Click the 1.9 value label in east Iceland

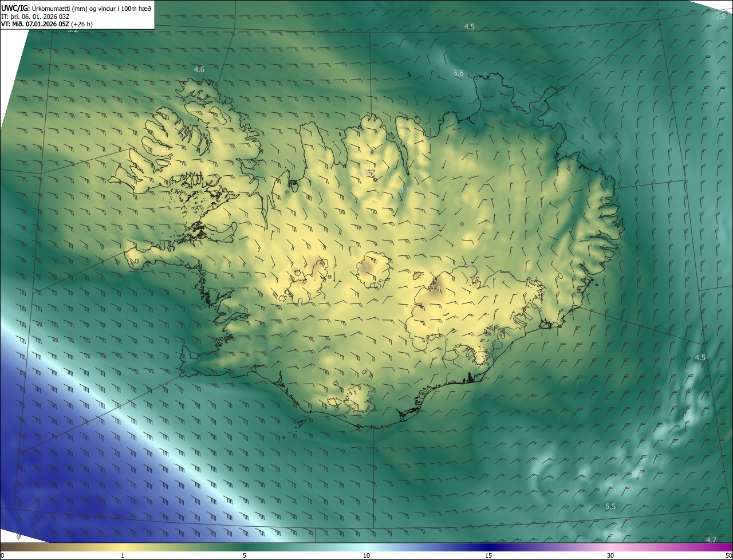(562, 179)
